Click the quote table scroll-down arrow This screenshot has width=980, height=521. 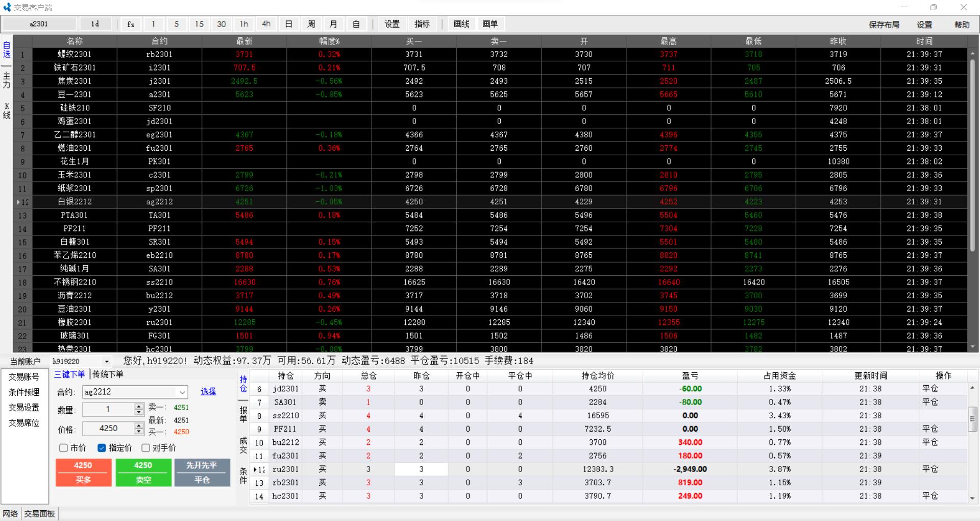pos(972,347)
